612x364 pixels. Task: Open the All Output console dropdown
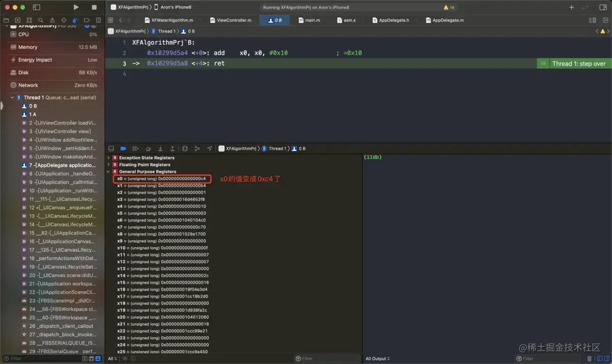tap(378, 359)
